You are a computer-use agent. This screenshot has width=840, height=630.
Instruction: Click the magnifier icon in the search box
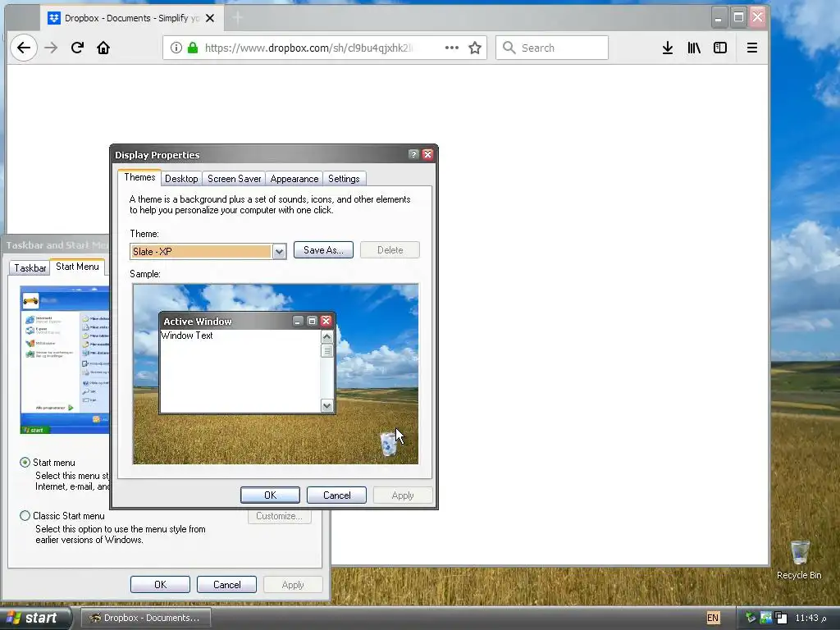[x=509, y=48]
